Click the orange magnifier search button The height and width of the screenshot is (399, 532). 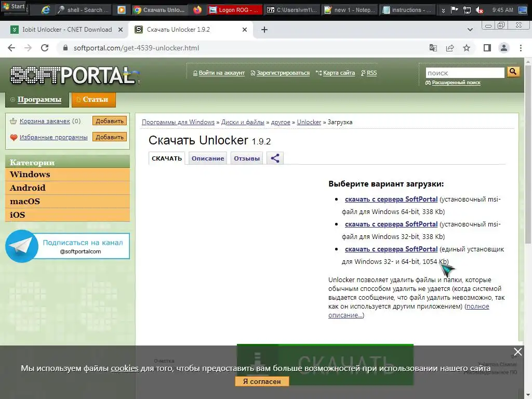[513, 72]
